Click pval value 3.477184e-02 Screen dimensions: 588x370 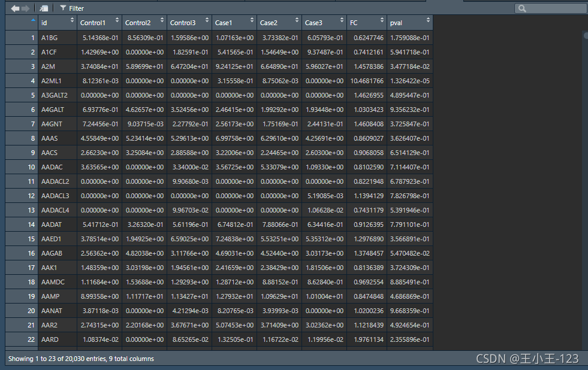410,66
